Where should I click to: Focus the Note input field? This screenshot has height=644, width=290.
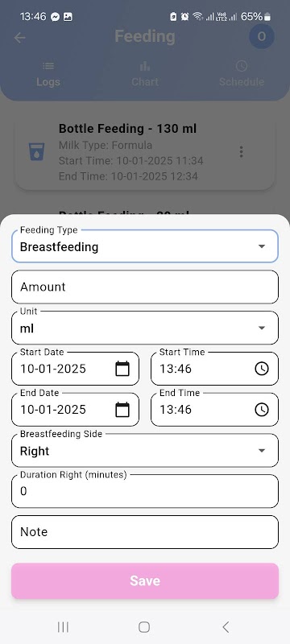tap(145, 532)
